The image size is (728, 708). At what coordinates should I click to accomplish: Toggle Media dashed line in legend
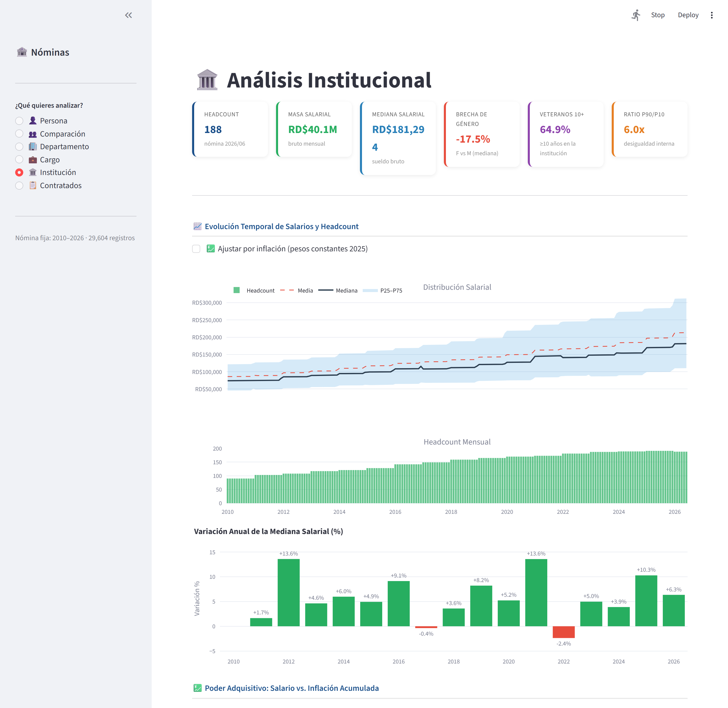(x=296, y=291)
